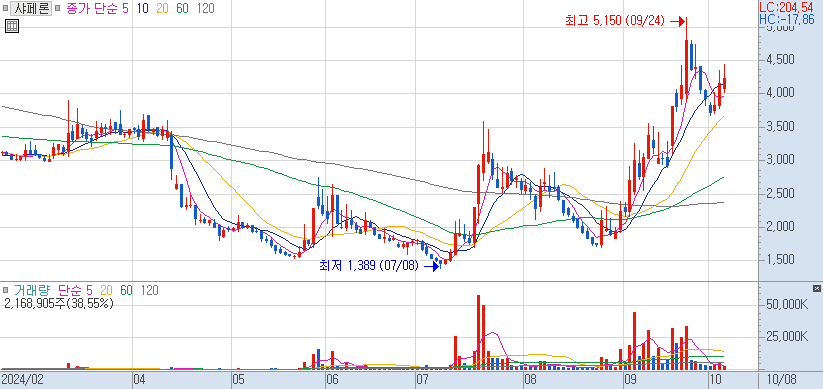Click the 4,000 price axis label
Image resolution: width=823 pixels, height=389 pixels.
779,93
